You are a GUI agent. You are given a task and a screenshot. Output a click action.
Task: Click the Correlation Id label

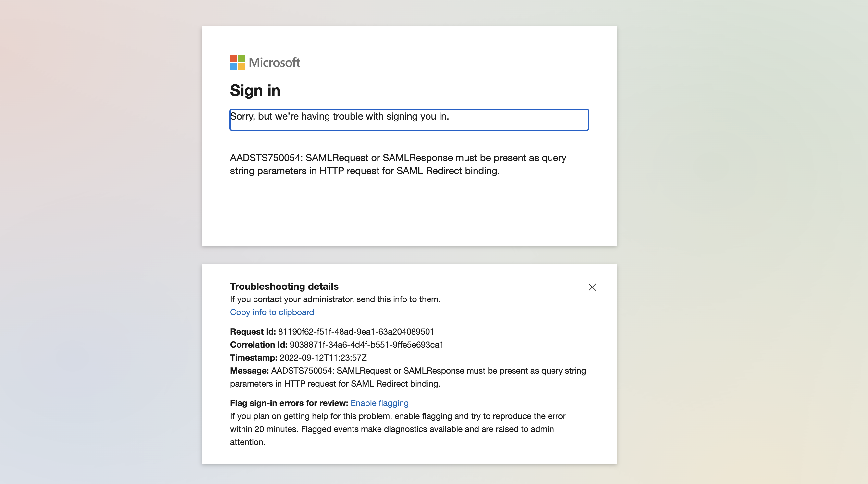coord(258,345)
